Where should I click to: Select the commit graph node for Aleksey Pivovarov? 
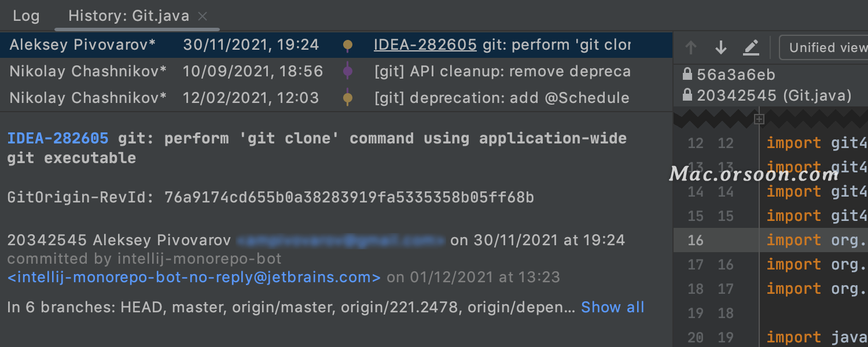[x=348, y=45]
